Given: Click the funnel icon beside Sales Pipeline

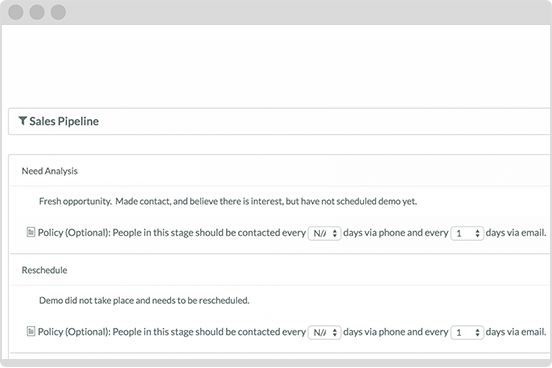Looking at the screenshot, I should point(23,121).
